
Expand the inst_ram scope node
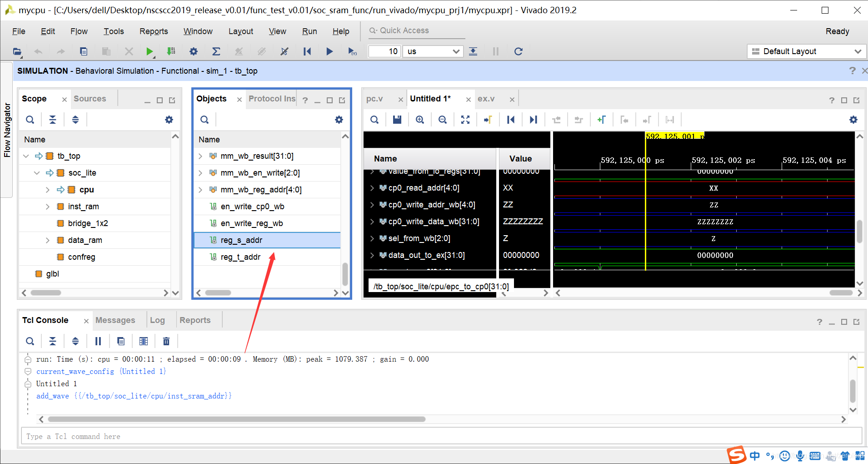click(48, 207)
